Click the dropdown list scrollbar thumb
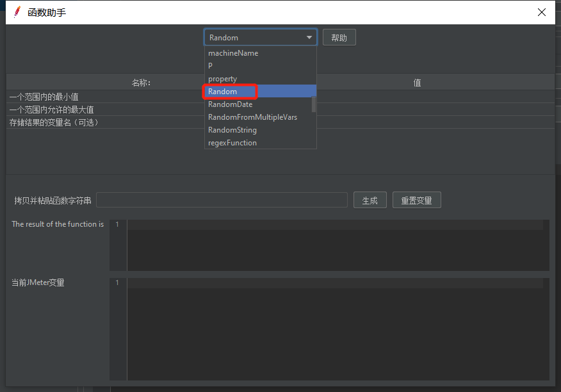Viewport: 561px width, 392px height. 314,104
